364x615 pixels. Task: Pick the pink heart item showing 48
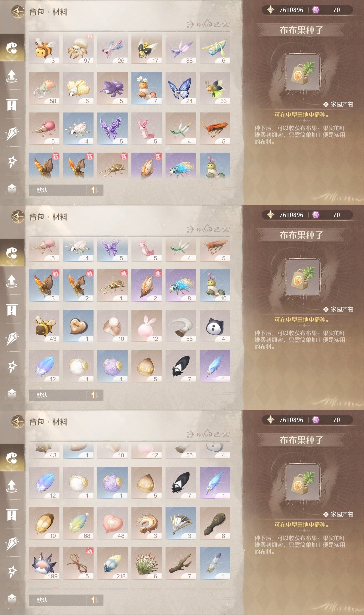point(112,523)
